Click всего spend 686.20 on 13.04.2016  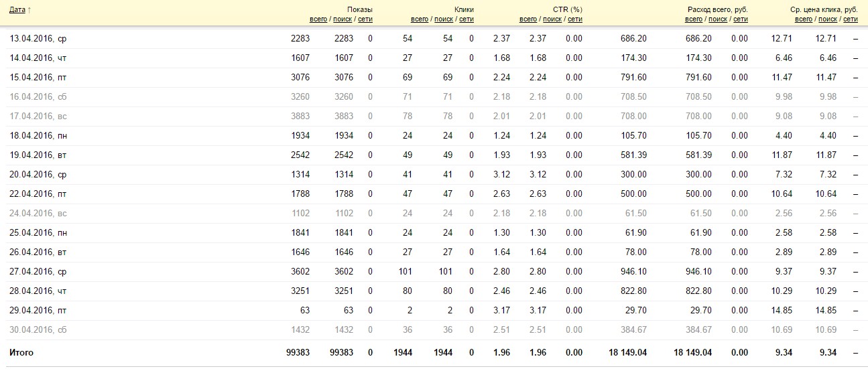coord(634,39)
